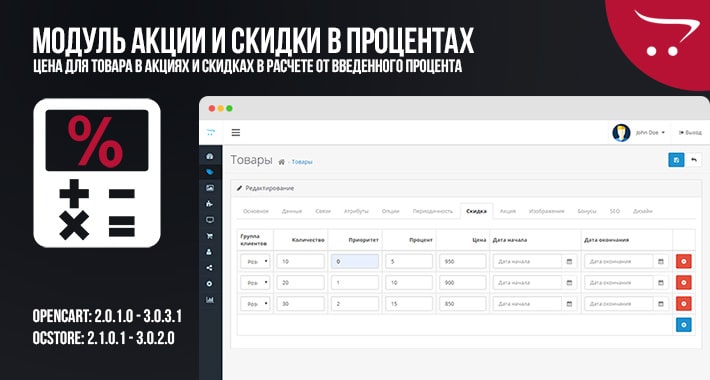Image resolution: width=710 pixels, height=380 pixels.
Task: Click the OpenCart logo in header
Action: 211,133
